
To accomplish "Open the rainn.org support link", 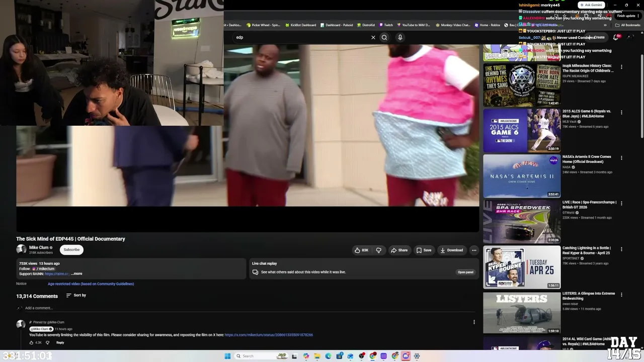I will point(57,274).
